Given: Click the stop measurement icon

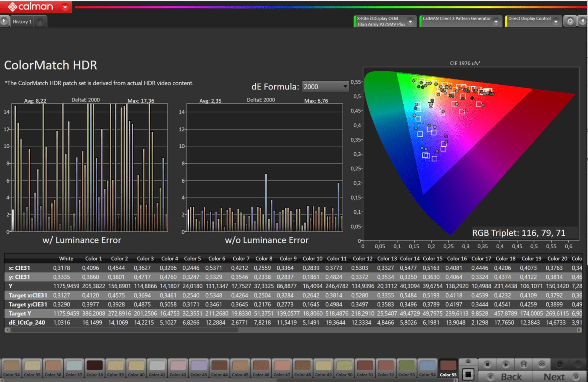Looking at the screenshot, I should pyautogui.click(x=487, y=364).
